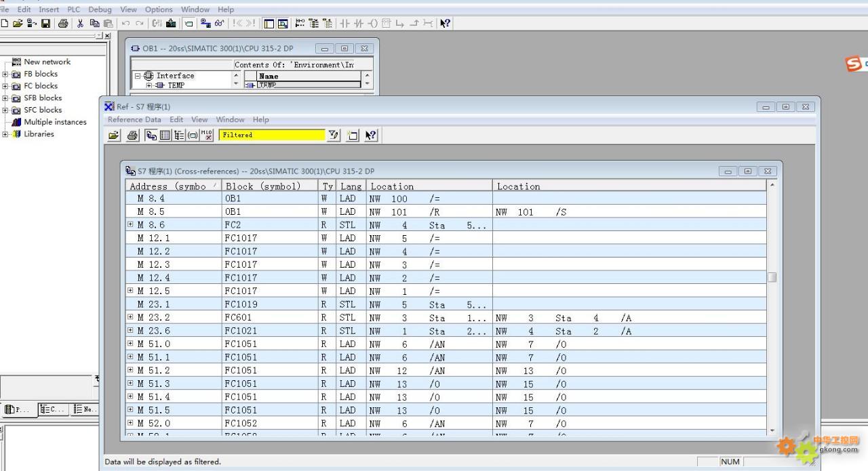868x471 pixels.
Task: Open the filter settings funnel icon
Action: [x=334, y=135]
